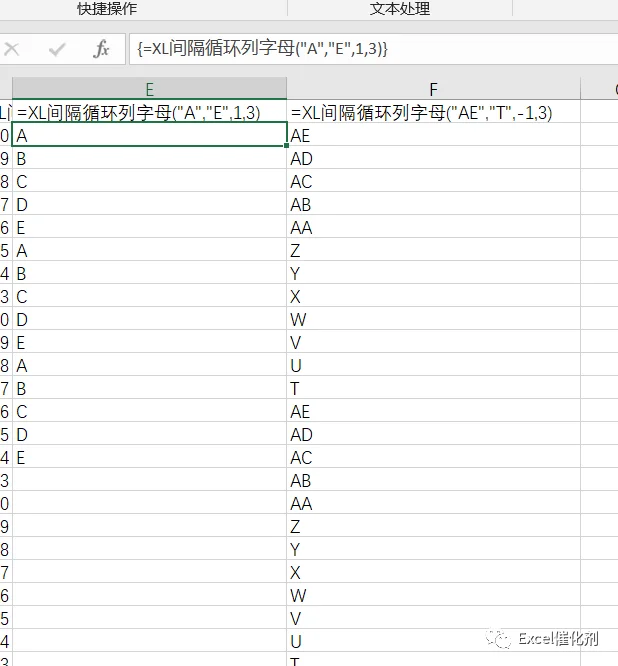Select cell AD in the row with B
Viewport: 618px width, 666px height.
coord(434,159)
